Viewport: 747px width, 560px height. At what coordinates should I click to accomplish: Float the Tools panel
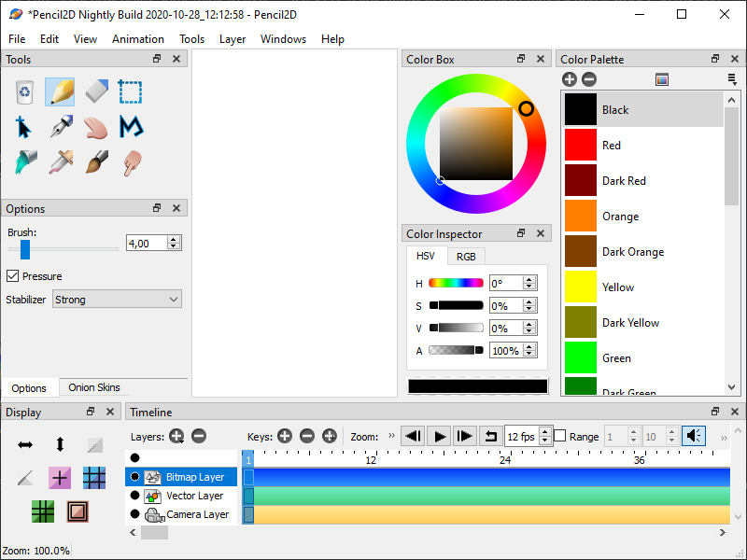coord(157,59)
